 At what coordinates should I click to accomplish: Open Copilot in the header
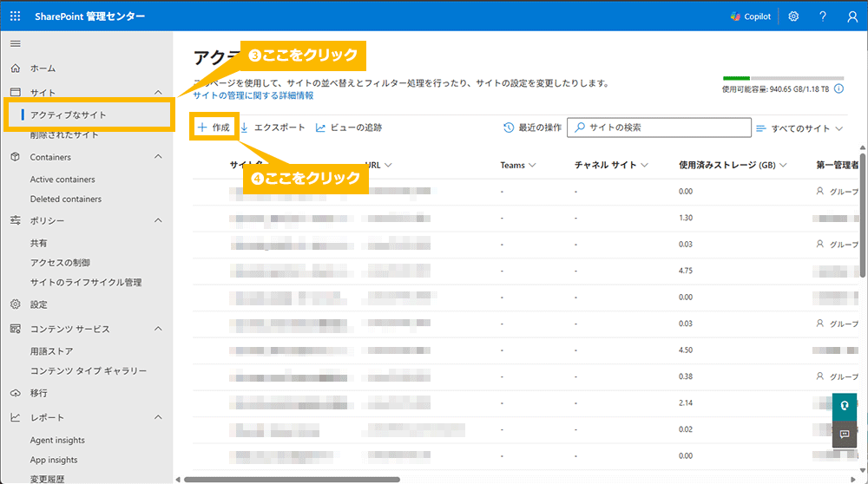click(x=750, y=16)
